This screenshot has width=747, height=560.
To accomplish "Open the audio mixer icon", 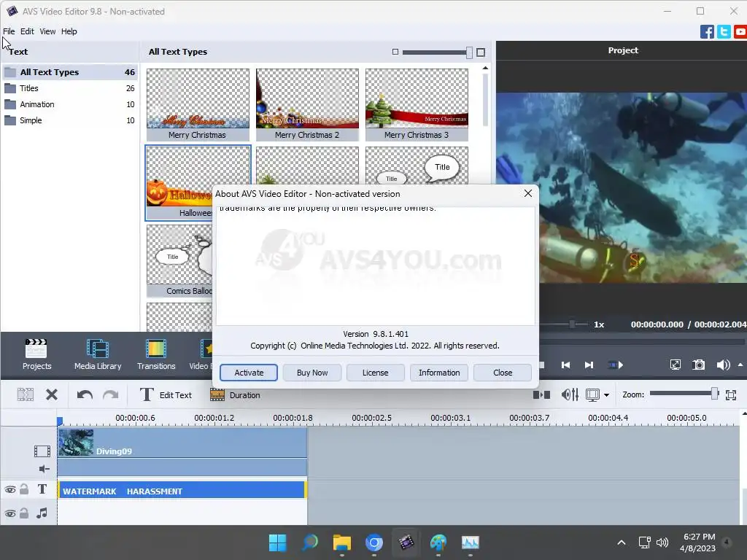I will click(570, 394).
